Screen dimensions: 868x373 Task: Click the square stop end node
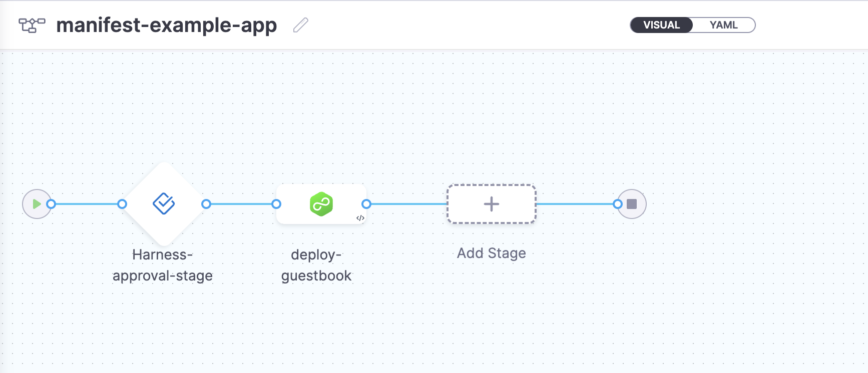[x=632, y=204]
